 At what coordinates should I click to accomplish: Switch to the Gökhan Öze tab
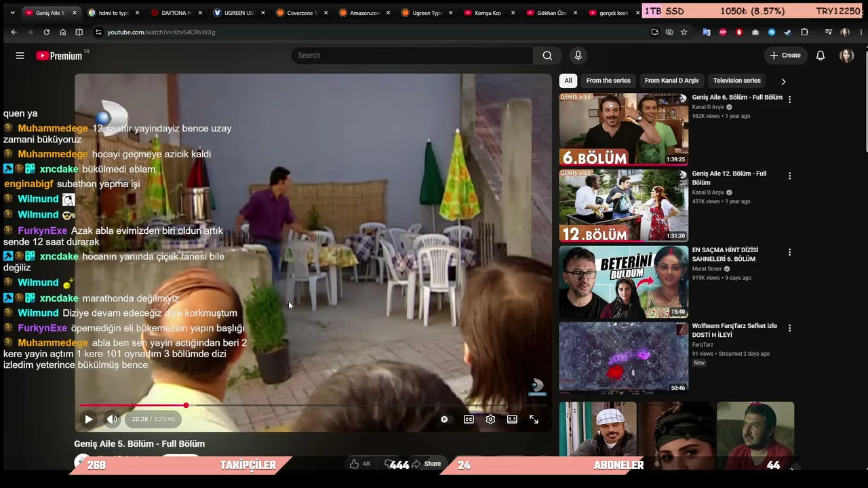553,13
